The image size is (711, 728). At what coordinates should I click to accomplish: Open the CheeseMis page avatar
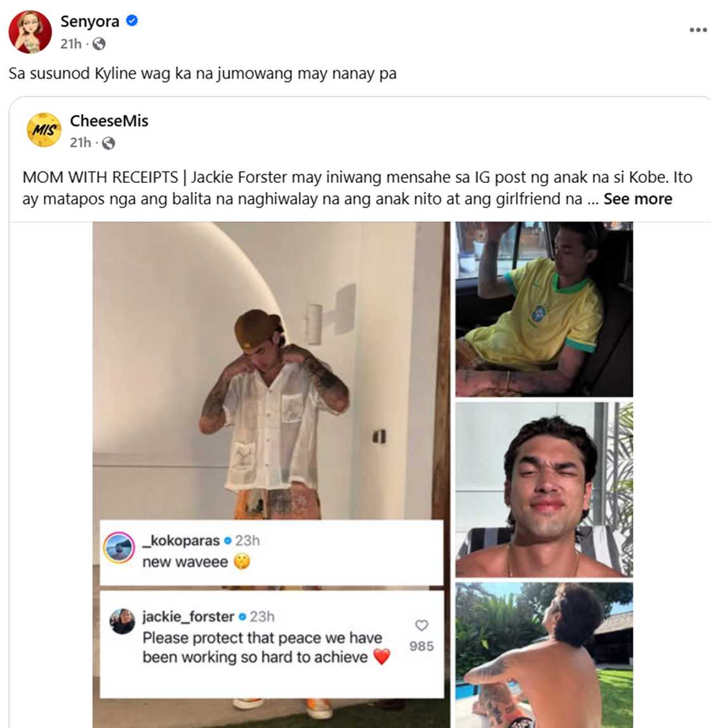pos(44,130)
